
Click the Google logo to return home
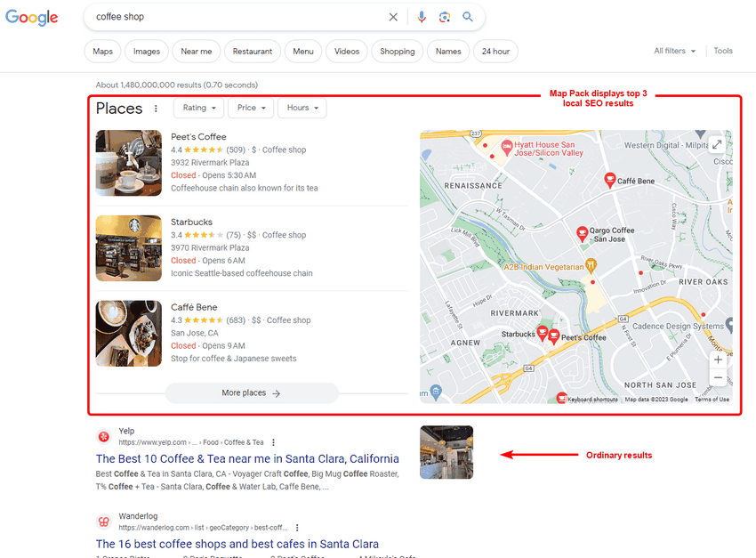[31, 17]
